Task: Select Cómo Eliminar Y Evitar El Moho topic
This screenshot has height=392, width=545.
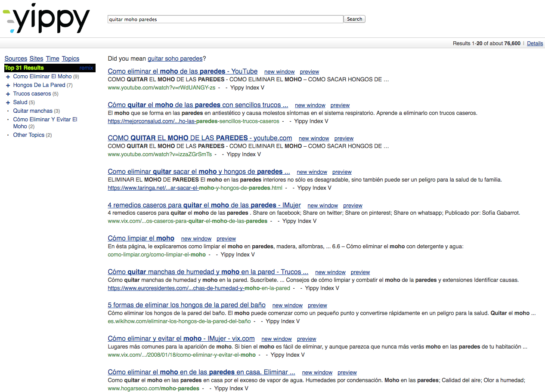Action: tap(45, 123)
